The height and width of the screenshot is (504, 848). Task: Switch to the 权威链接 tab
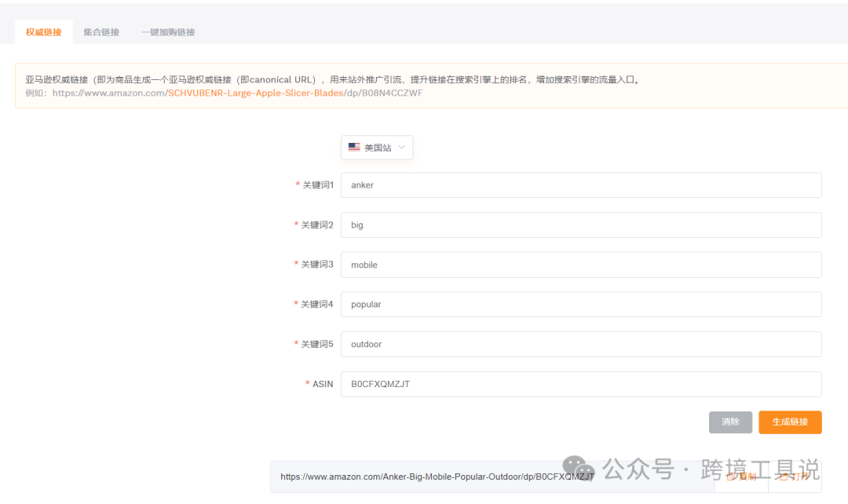tap(44, 32)
